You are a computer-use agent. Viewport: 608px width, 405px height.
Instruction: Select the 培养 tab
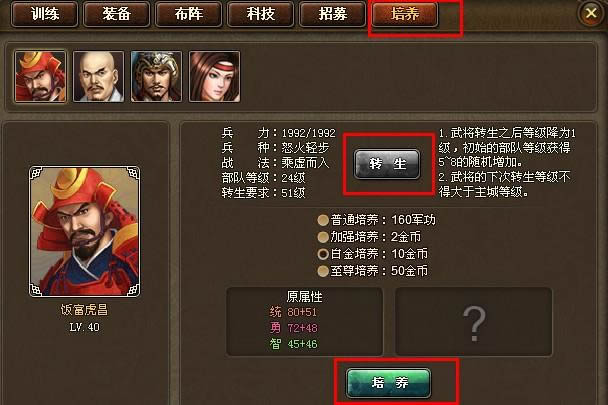tap(404, 14)
